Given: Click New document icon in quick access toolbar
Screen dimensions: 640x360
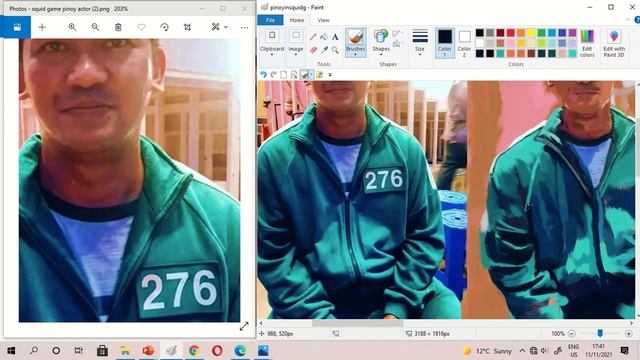Looking at the screenshot, I should coord(283,75).
